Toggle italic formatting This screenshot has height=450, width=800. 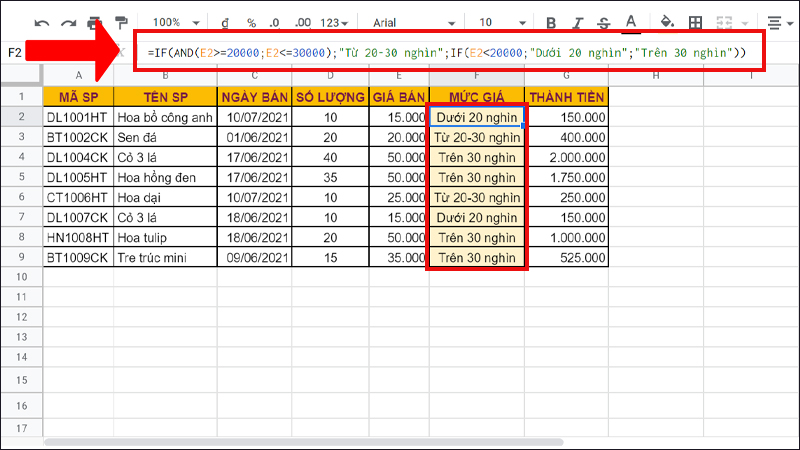[578, 22]
